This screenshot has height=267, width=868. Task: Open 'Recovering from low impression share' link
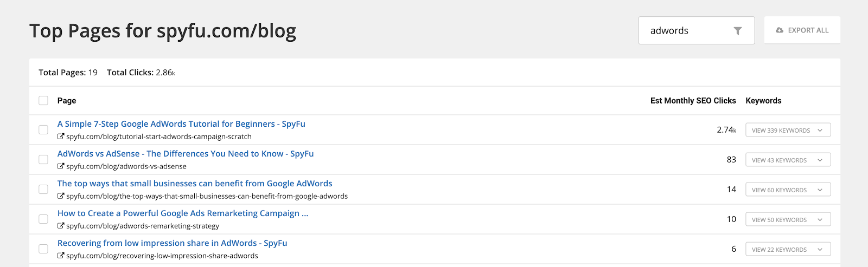[172, 243]
